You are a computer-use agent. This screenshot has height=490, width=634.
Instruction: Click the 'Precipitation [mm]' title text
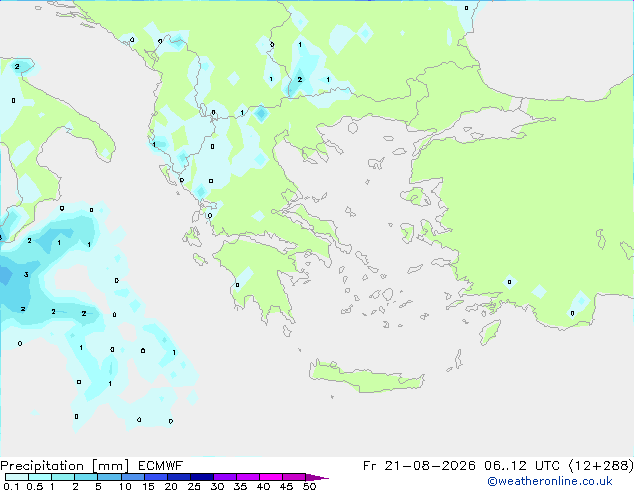click(65, 466)
